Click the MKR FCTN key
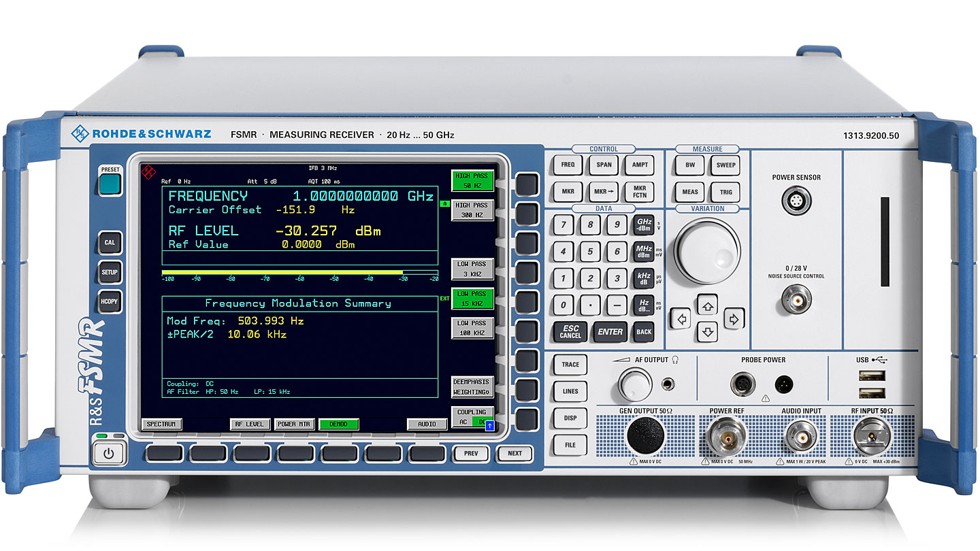Image resolution: width=980 pixels, height=551 pixels. [x=640, y=191]
